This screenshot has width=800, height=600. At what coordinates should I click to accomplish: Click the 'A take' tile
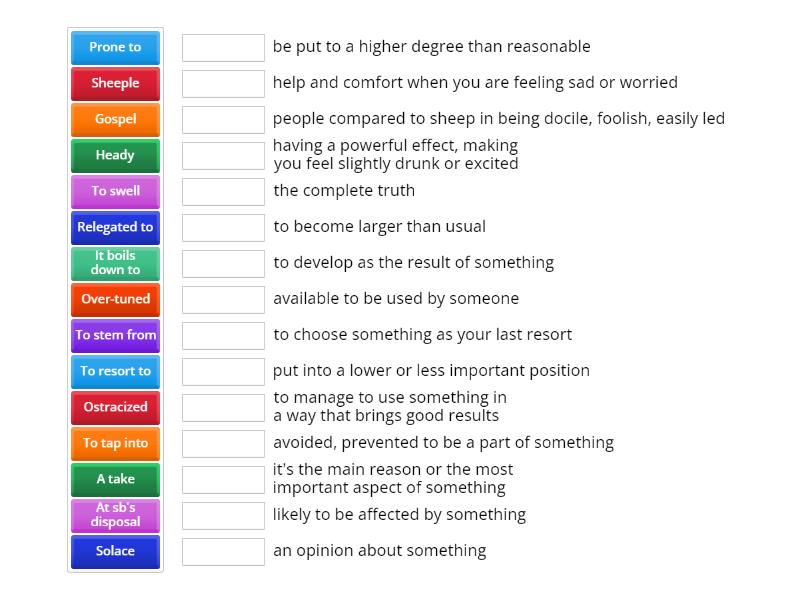point(115,479)
